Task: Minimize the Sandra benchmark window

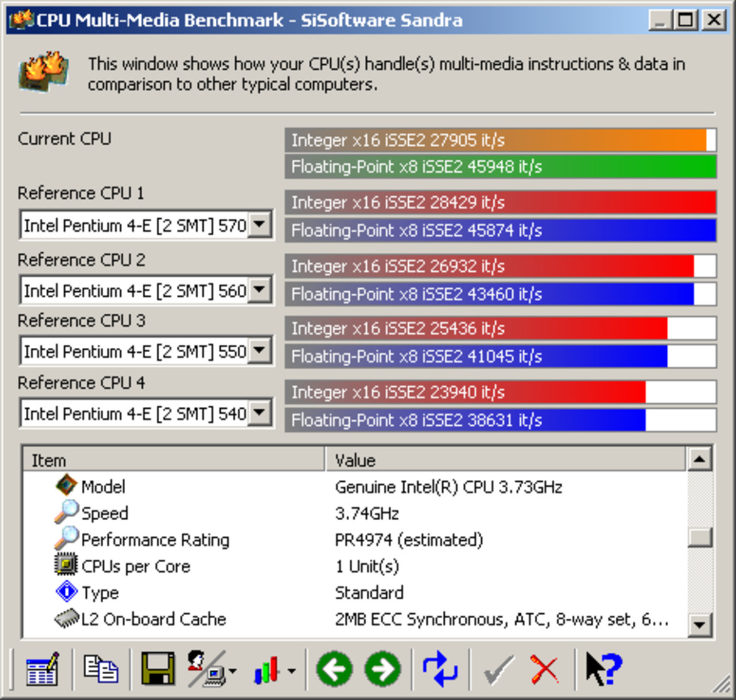Action: coord(659,20)
